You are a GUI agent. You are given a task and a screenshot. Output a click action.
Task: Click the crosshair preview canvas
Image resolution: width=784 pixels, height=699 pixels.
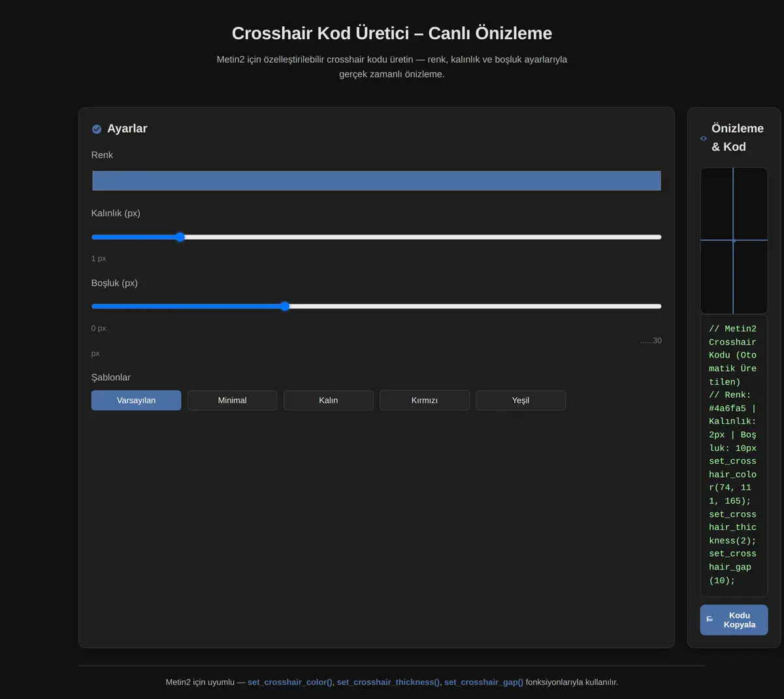pos(734,240)
